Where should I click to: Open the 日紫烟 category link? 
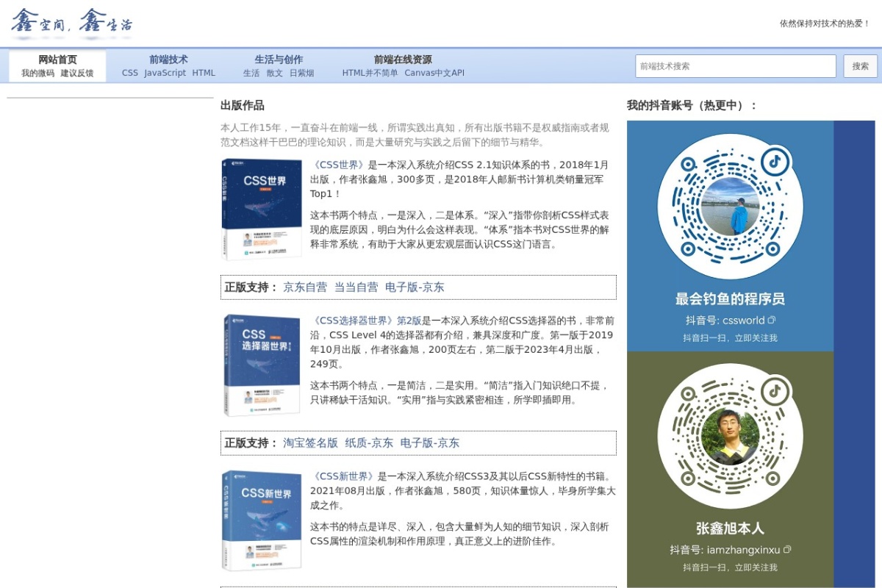click(x=301, y=73)
